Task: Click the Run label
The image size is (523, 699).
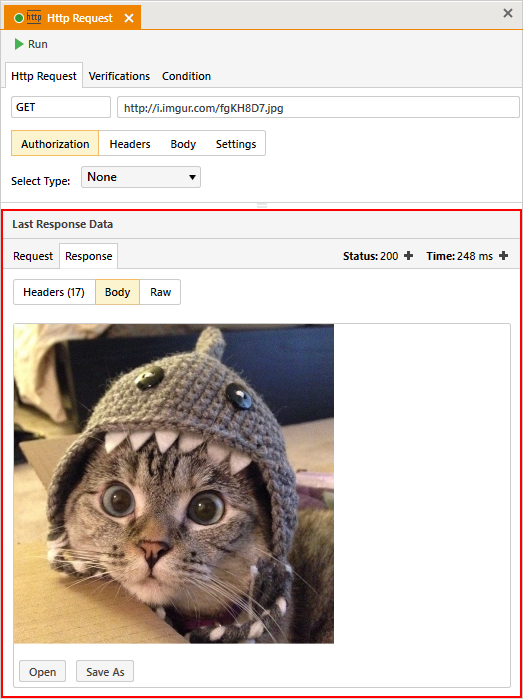Action: point(38,45)
